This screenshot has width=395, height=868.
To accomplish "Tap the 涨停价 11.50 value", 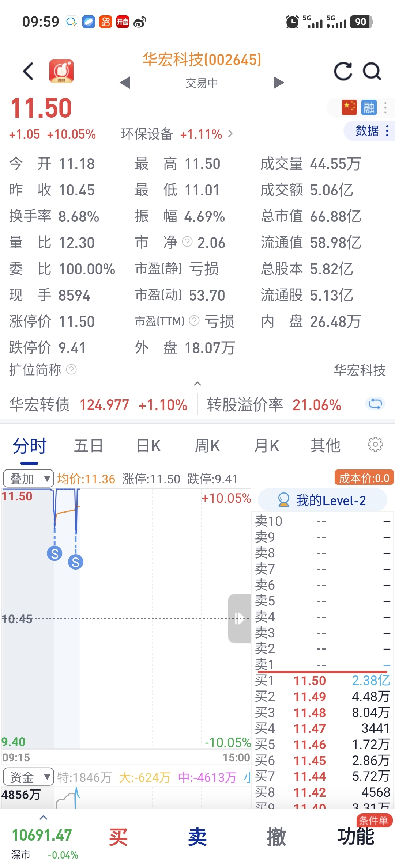I will [77, 322].
